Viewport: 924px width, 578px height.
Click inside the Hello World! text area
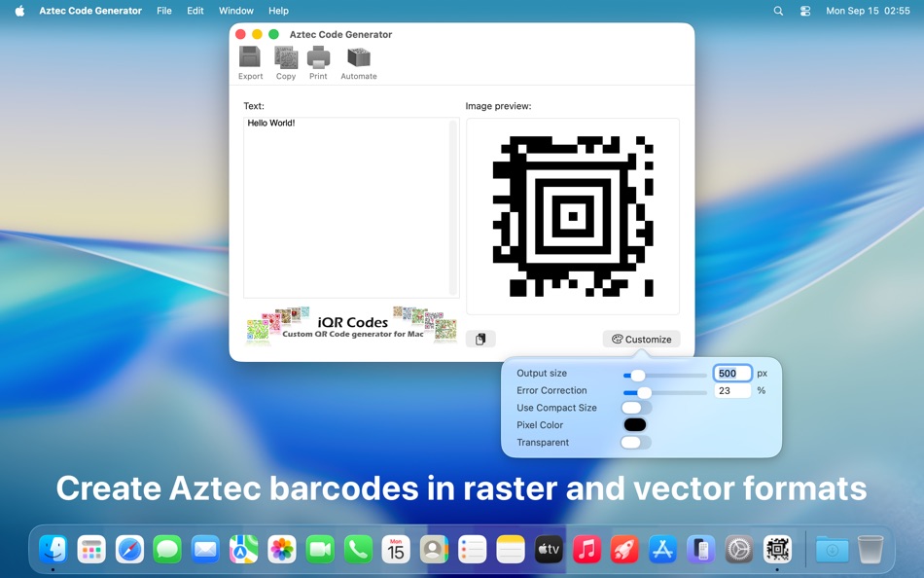[x=346, y=207]
